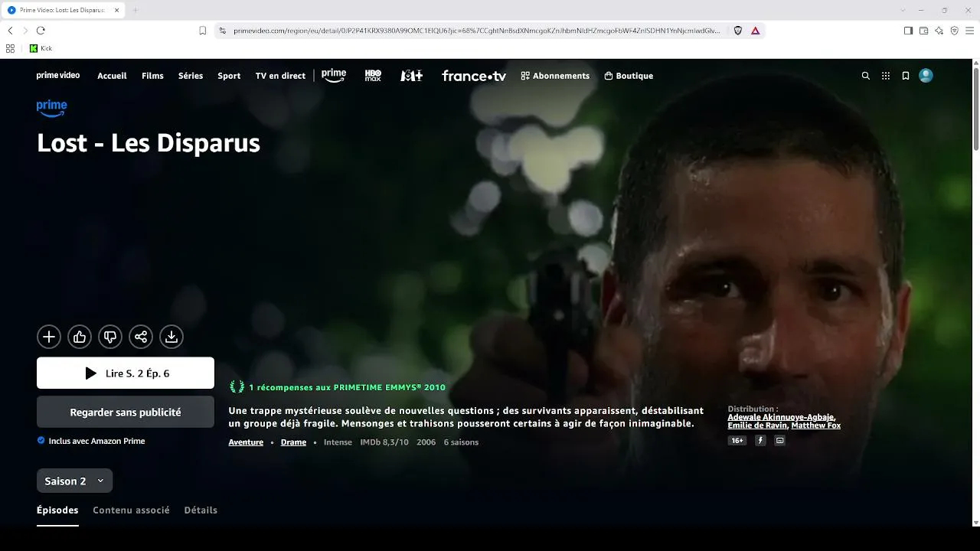The width and height of the screenshot is (980, 551).
Task: Open the Drame genre link
Action: (x=293, y=442)
